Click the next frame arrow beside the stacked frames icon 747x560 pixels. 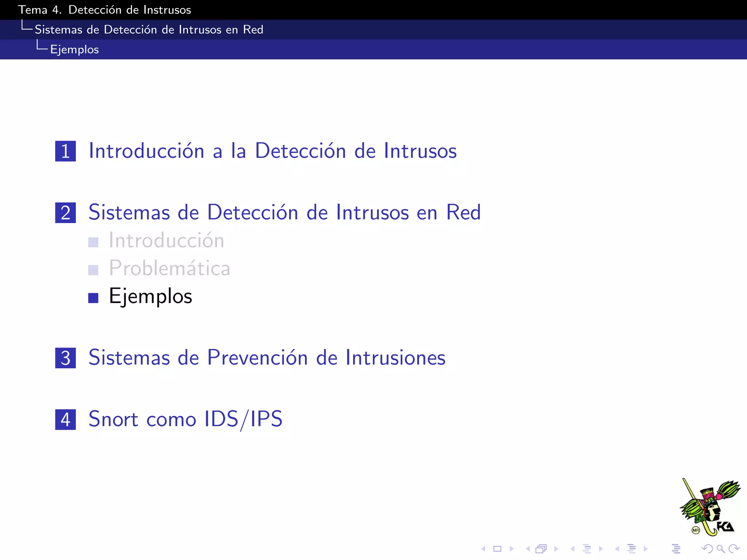coord(556,549)
